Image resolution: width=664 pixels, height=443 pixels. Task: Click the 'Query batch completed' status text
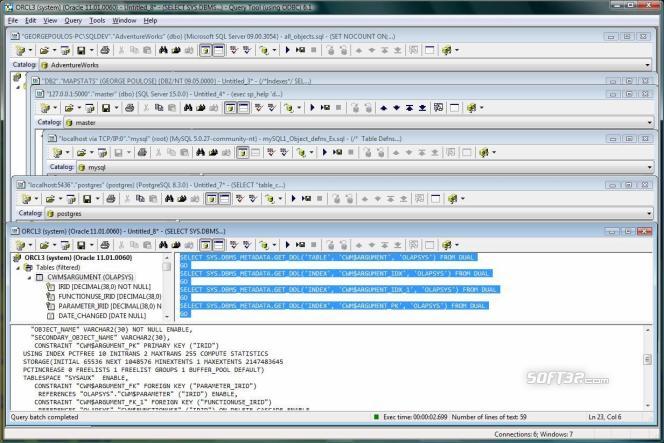(44, 417)
